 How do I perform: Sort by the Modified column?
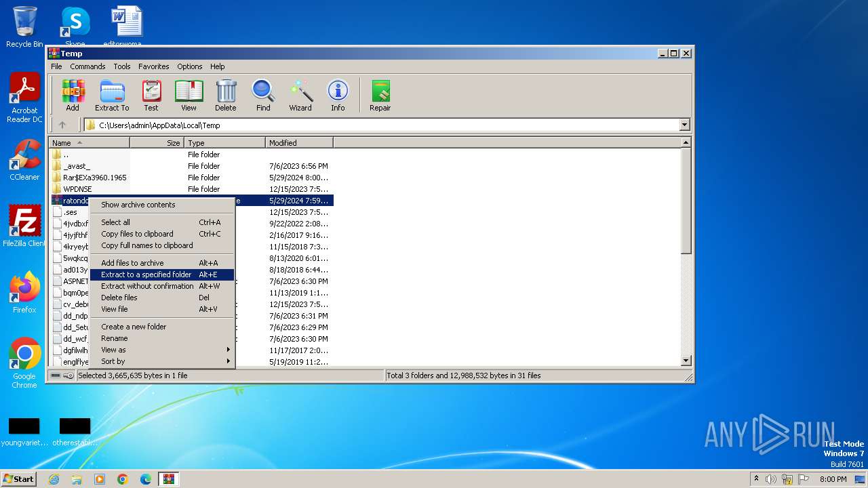click(299, 143)
